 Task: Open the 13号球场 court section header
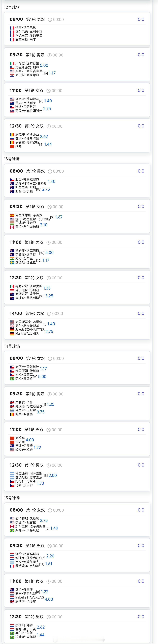tap(12, 159)
